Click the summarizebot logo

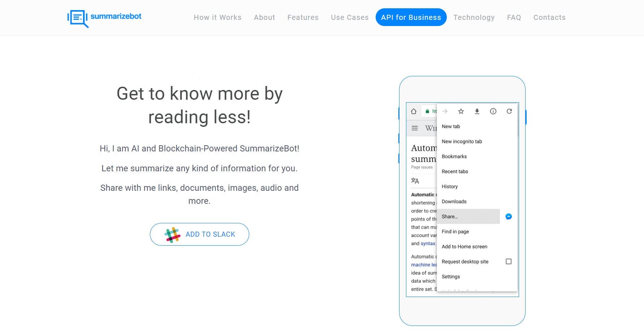tap(104, 18)
